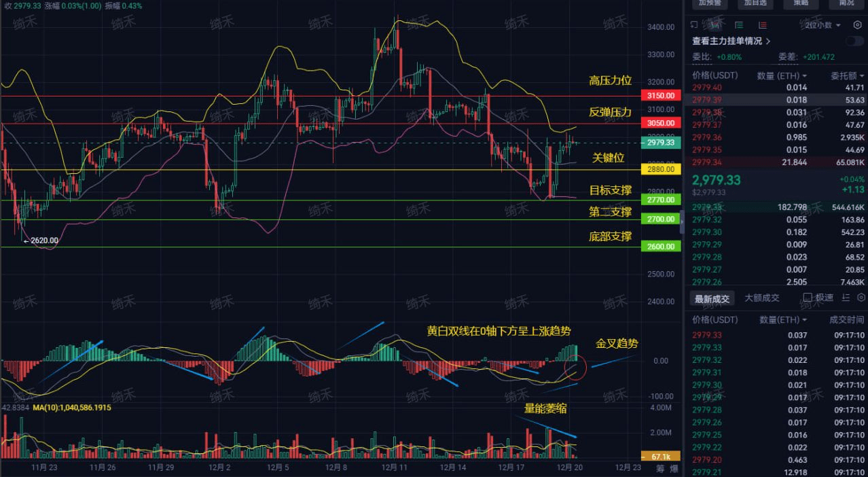
Task: Open the 查看主力挂单情况 link
Action: coord(731,41)
